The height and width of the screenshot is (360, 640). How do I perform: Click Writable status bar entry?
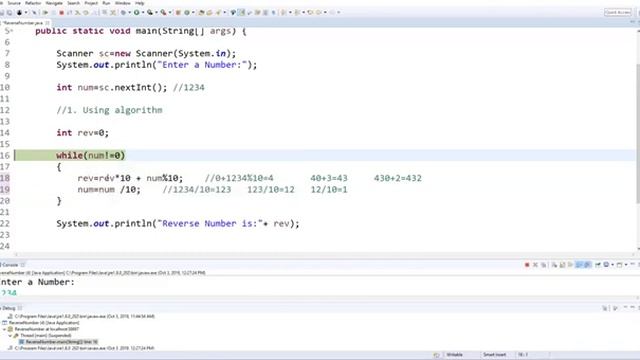point(454,355)
